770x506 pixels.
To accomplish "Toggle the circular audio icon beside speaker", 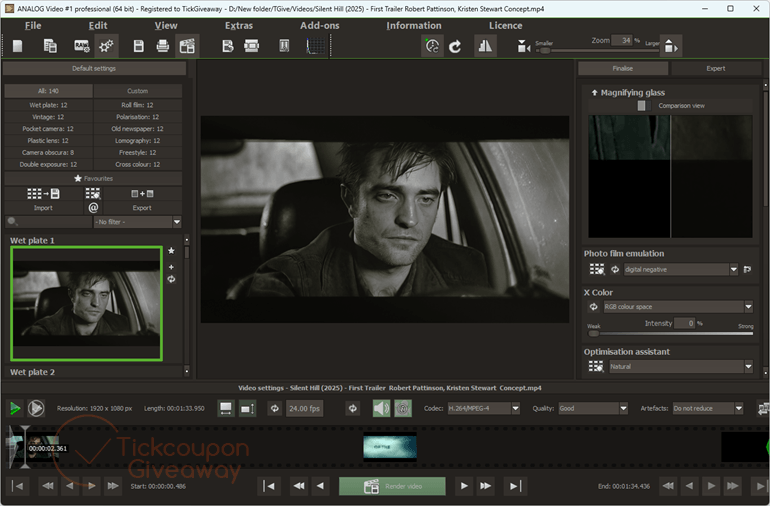I will pyautogui.click(x=403, y=408).
